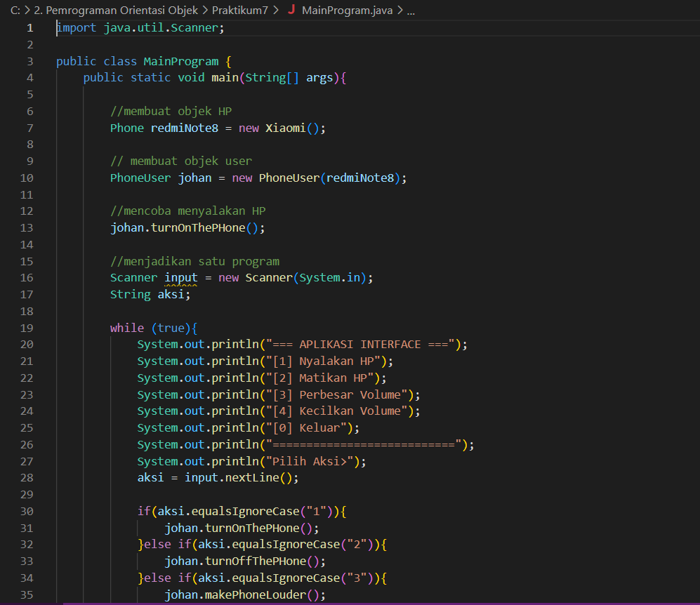Image resolution: width=700 pixels, height=605 pixels.
Task: Click the "PhoneUser" class name on line 10
Action: pyautogui.click(x=140, y=178)
